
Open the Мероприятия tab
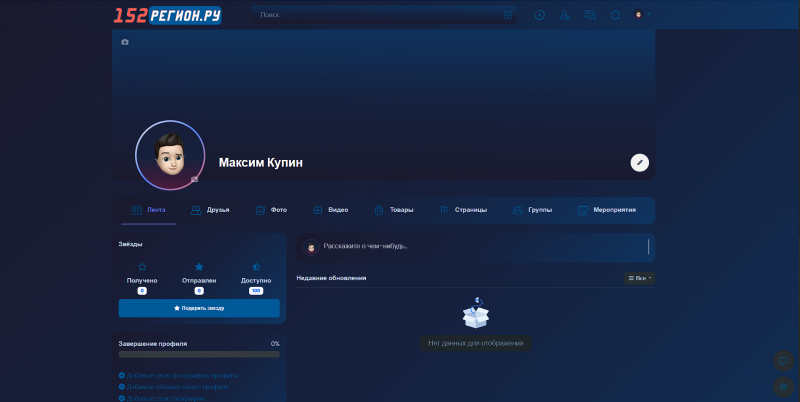tap(607, 210)
